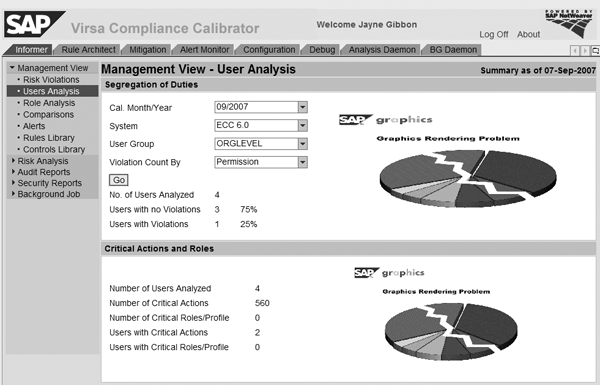This screenshot has width=600, height=385.
Task: Expand the Risk Analysis section
Action: coord(13,161)
